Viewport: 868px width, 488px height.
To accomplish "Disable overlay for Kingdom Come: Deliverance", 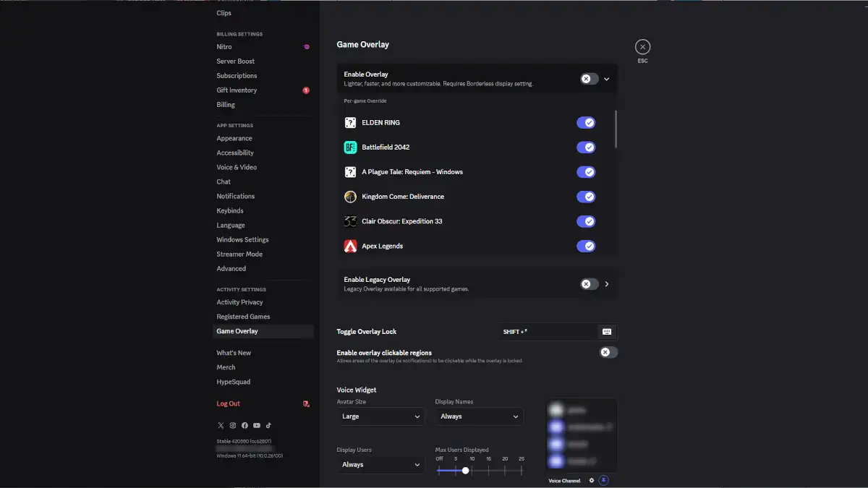I will click(586, 197).
